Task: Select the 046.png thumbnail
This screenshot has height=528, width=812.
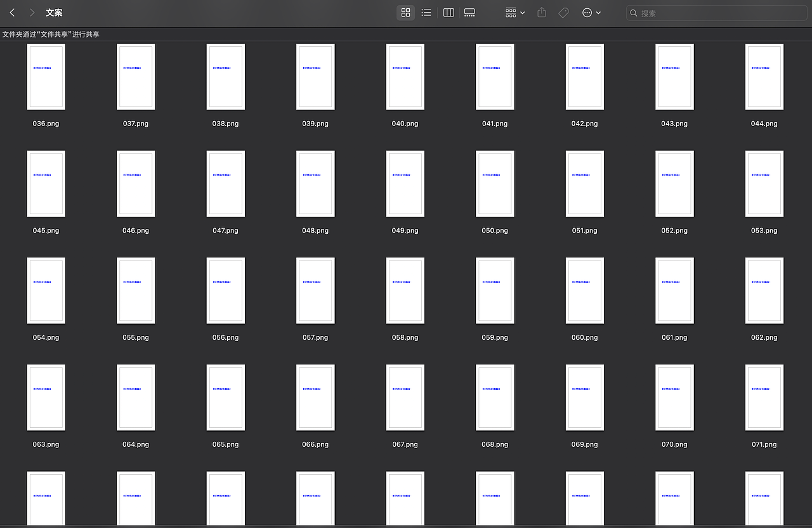Action: pyautogui.click(x=136, y=184)
